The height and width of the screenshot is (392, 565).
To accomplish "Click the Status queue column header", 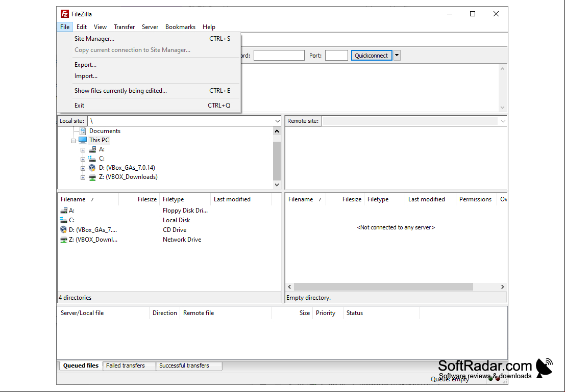I will (x=382, y=313).
